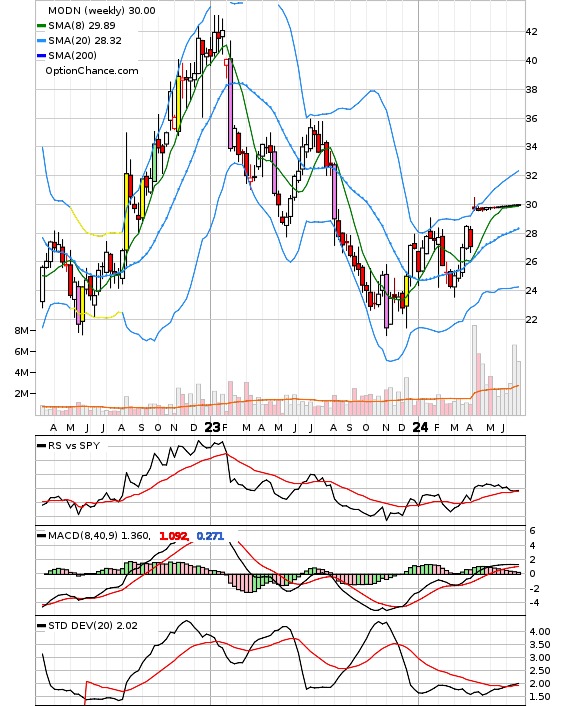Click the MACD(8,40,9) 1.360 label
Image resolution: width=566 pixels, height=706 pixels.
(x=99, y=536)
